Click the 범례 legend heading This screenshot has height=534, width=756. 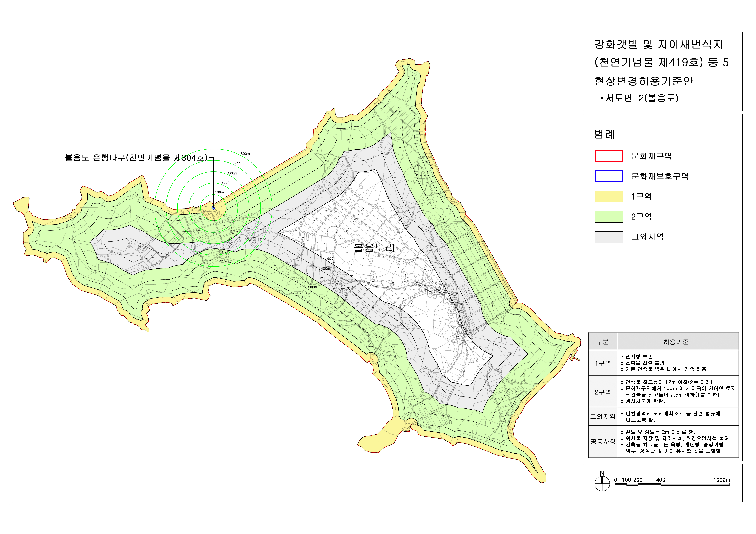point(604,134)
